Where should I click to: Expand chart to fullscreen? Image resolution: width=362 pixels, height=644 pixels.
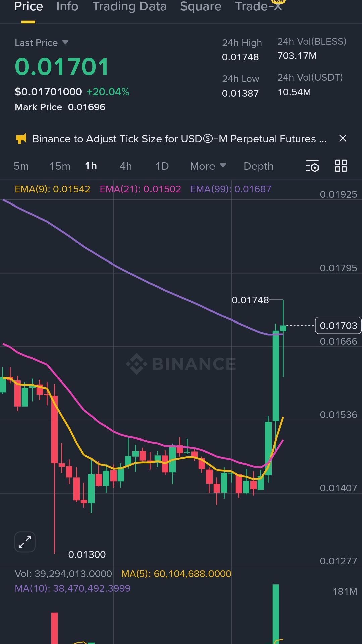point(25,542)
